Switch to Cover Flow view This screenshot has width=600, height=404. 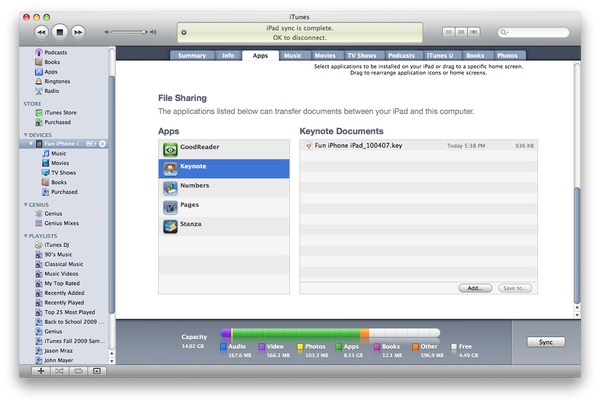[x=474, y=32]
